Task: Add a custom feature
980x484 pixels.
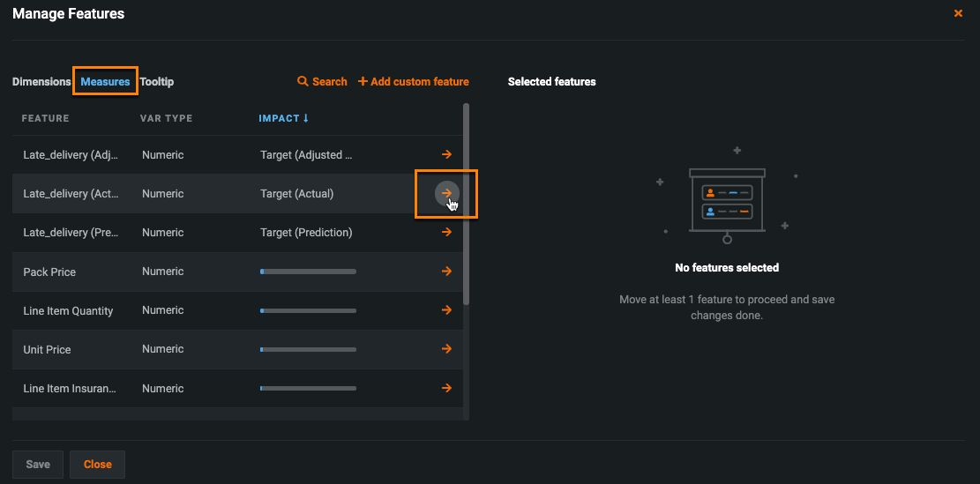Action: [414, 82]
